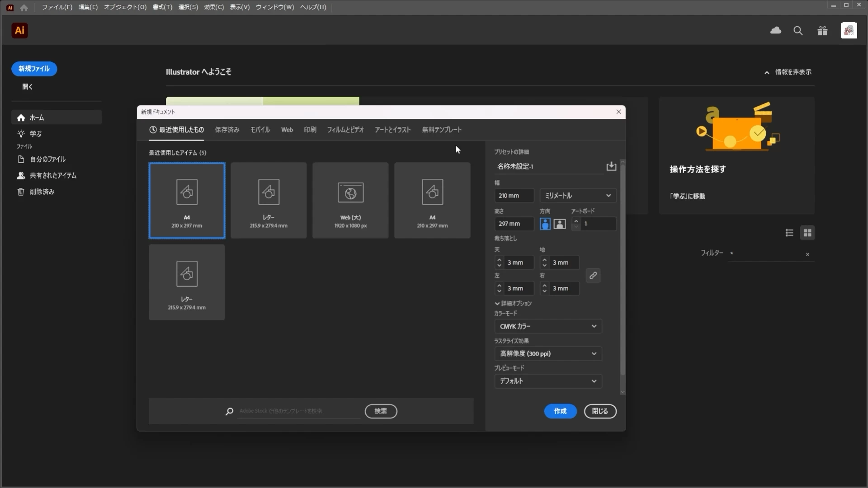Click the Ai logo in the header
Viewport: 868px width, 488px height.
[19, 30]
